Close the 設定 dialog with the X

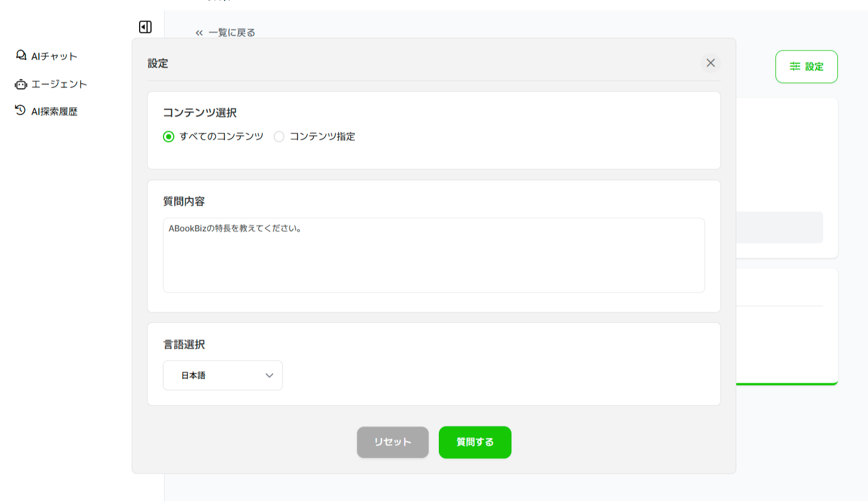pyautogui.click(x=710, y=63)
